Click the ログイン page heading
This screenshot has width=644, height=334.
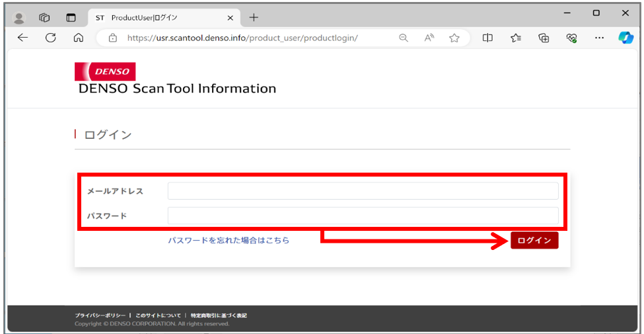point(108,134)
